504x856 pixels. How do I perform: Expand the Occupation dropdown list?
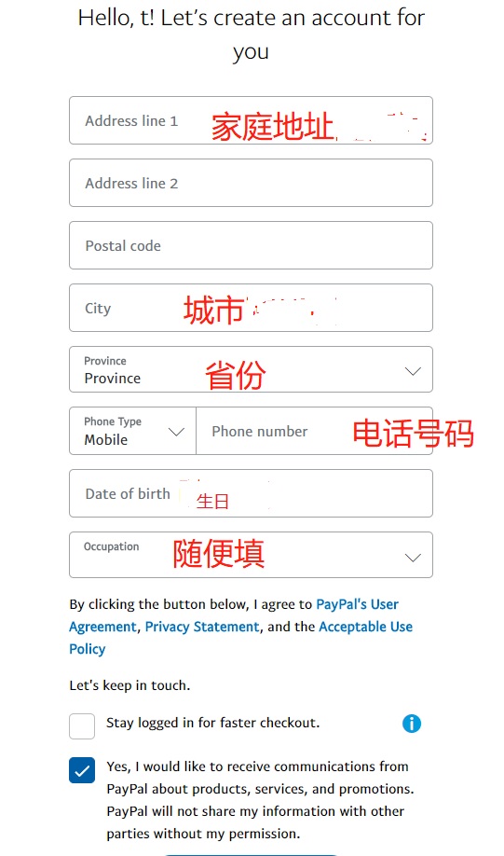251,555
